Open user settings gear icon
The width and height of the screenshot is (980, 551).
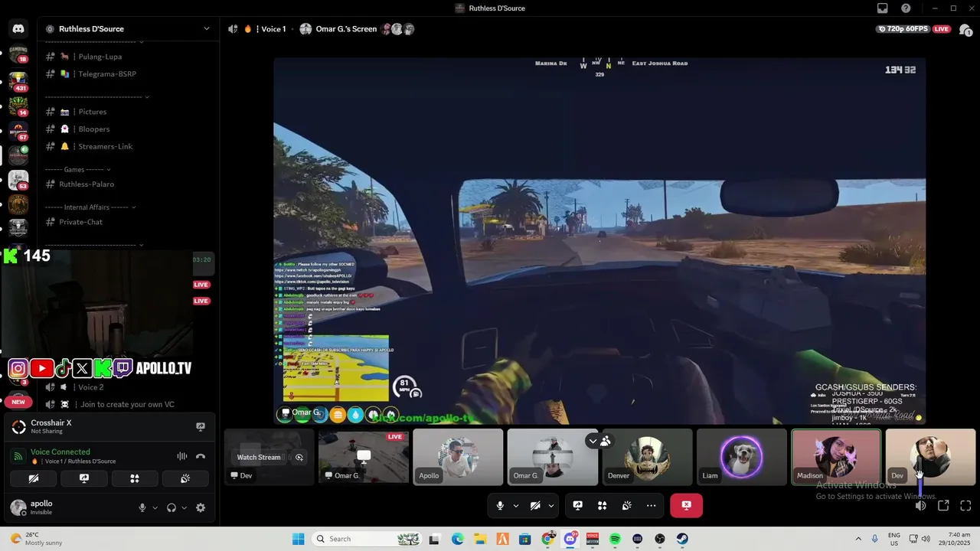coord(201,507)
